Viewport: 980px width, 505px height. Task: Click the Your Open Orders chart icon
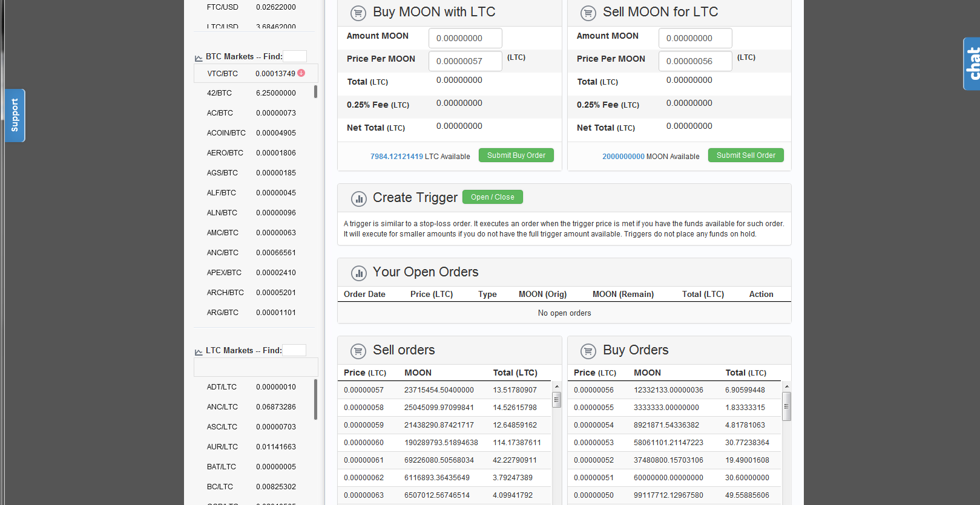pos(359,273)
